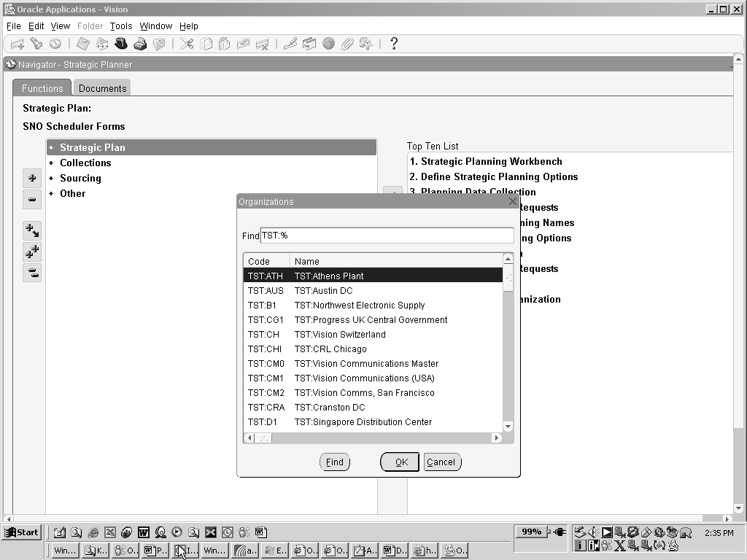Click OK in the Organizations dialog
The image size is (747, 560).
pos(400,462)
